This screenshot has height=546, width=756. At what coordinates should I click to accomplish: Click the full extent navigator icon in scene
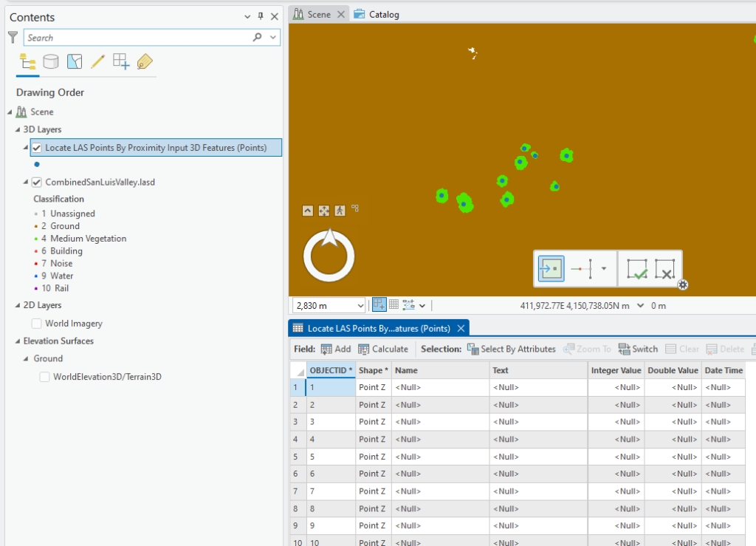click(x=323, y=210)
